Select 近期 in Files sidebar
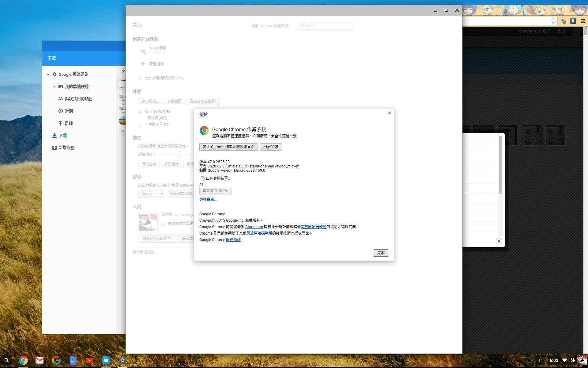The width and height of the screenshot is (588, 368). (69, 111)
